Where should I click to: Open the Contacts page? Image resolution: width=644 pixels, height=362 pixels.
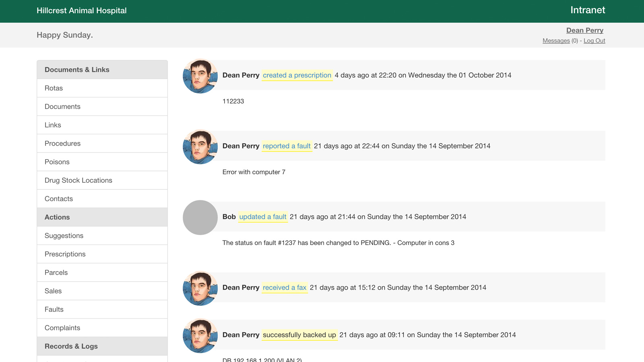(x=102, y=199)
